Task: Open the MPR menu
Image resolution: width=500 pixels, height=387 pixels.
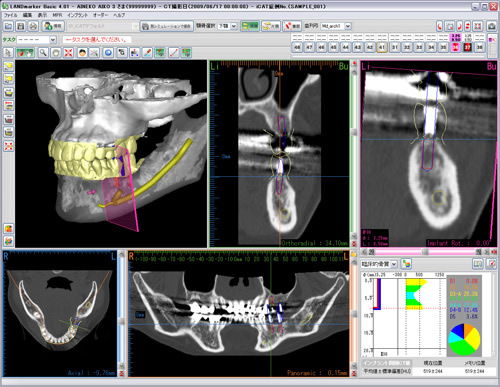Action: point(57,15)
